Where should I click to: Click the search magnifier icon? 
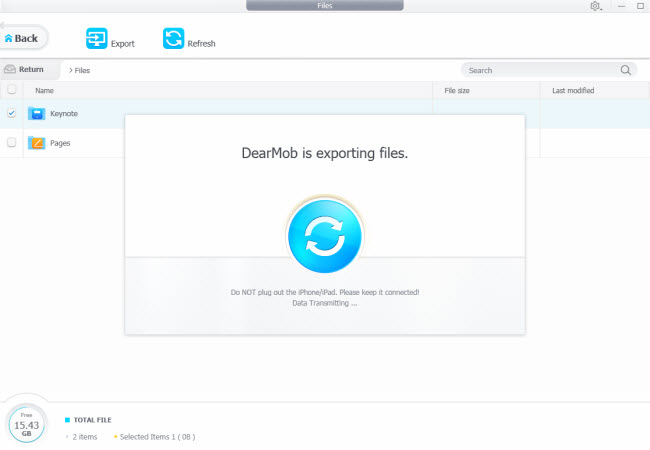click(x=626, y=70)
